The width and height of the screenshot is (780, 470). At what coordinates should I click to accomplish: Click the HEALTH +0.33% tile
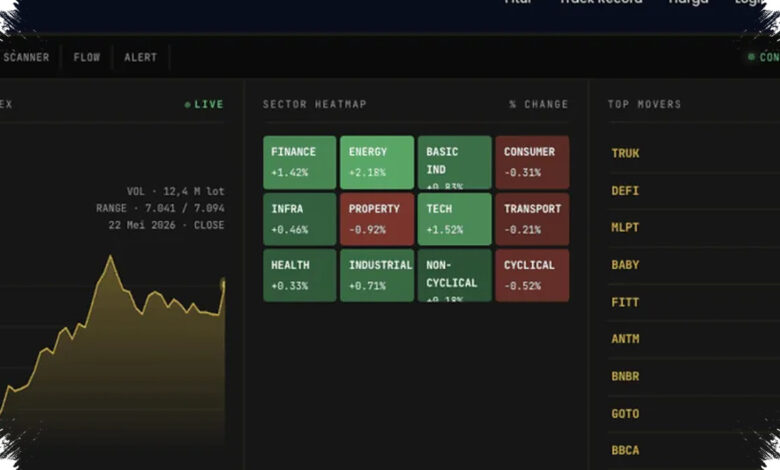[299, 276]
